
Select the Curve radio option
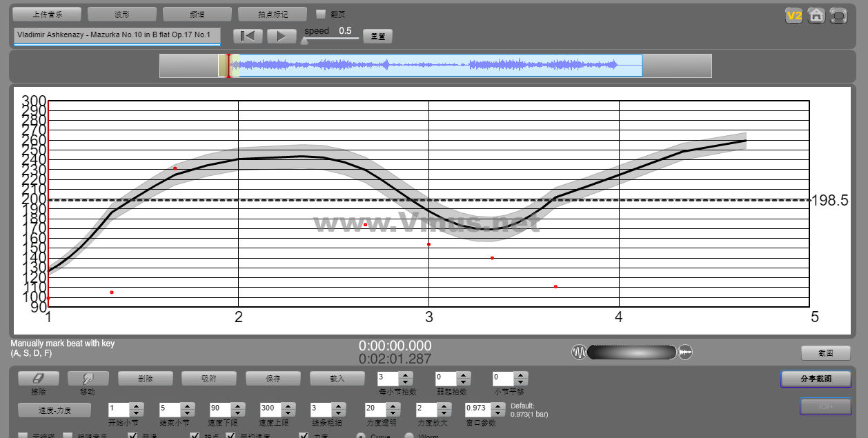tap(361, 436)
